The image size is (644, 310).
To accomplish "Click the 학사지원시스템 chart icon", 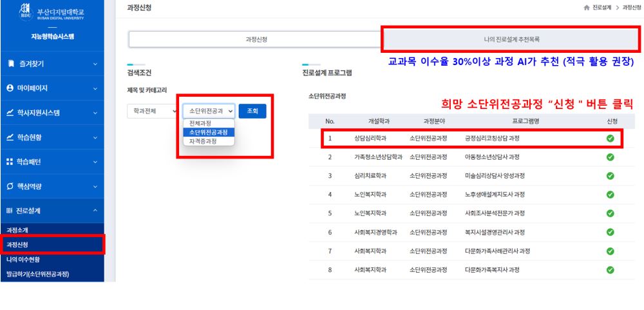I will pyautogui.click(x=11, y=113).
